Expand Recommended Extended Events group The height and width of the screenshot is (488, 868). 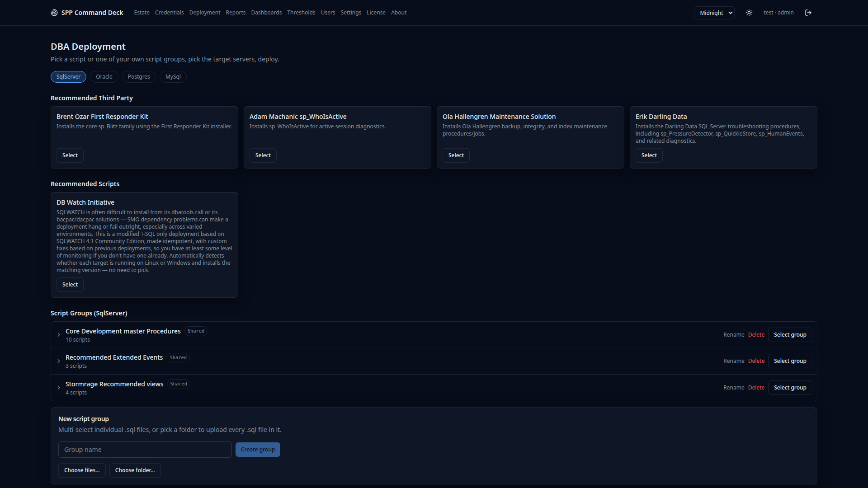(x=59, y=361)
